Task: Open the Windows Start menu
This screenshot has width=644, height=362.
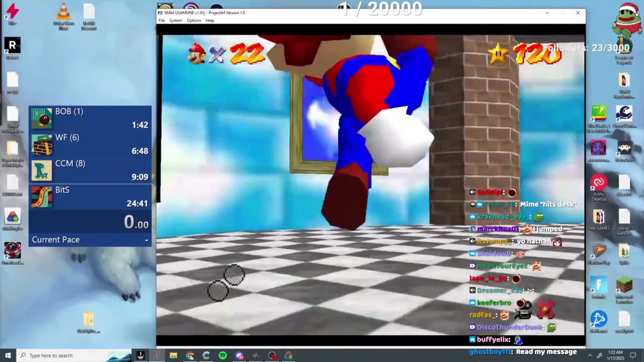Action: [x=8, y=355]
